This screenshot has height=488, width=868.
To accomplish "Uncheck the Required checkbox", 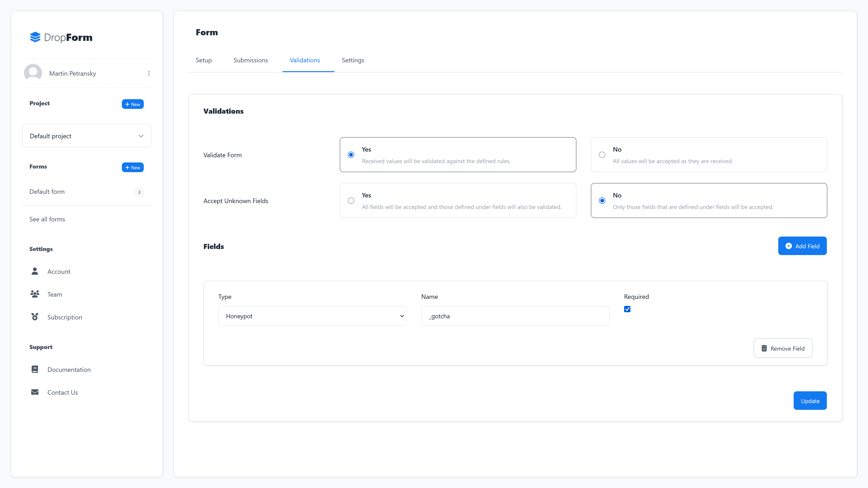I will [x=627, y=309].
